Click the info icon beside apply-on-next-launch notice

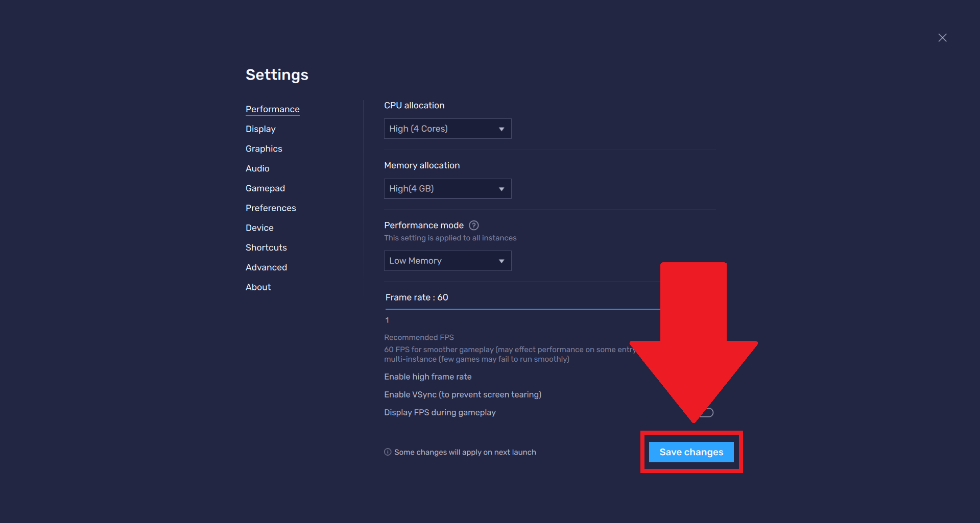(387, 452)
